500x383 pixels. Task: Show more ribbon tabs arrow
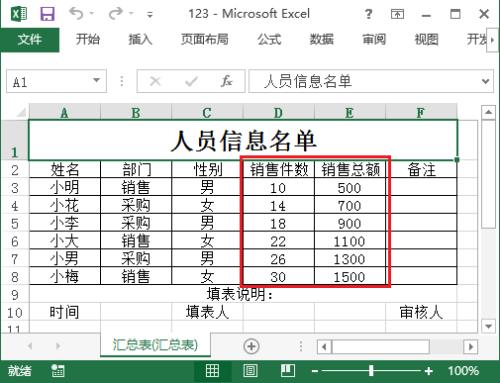tap(493, 40)
